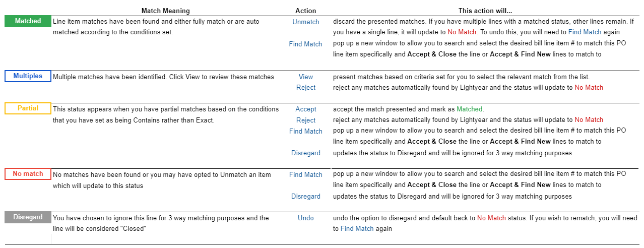Click Disregard action in the Partial row
The height and width of the screenshot is (248, 644).
point(306,153)
